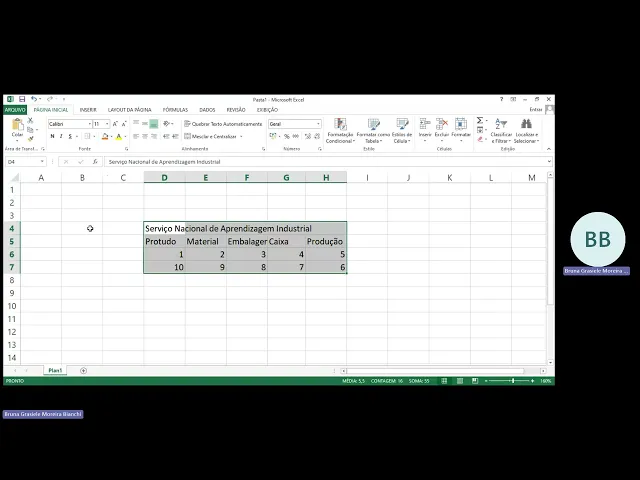Image resolution: width=640 pixels, height=480 pixels.
Task: Click the Entrar sign-in link
Action: point(536,109)
